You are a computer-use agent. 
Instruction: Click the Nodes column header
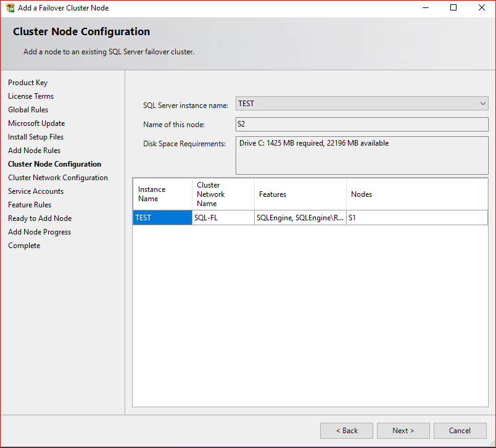(417, 194)
